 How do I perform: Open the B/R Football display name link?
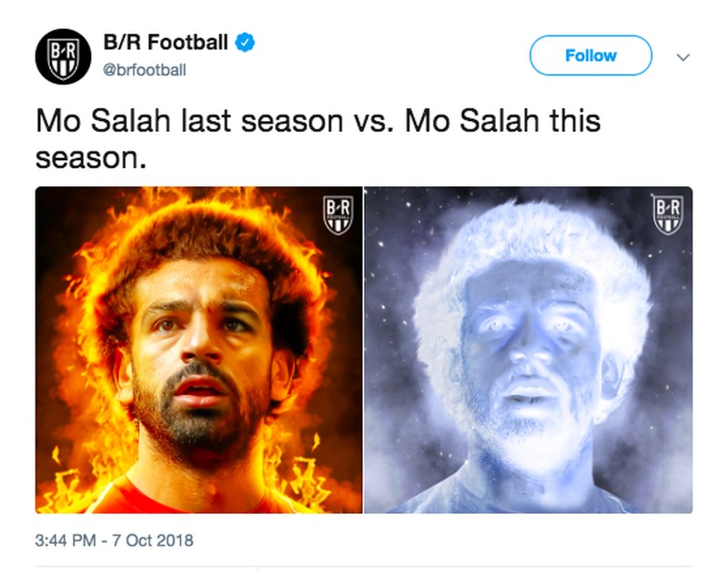click(165, 42)
